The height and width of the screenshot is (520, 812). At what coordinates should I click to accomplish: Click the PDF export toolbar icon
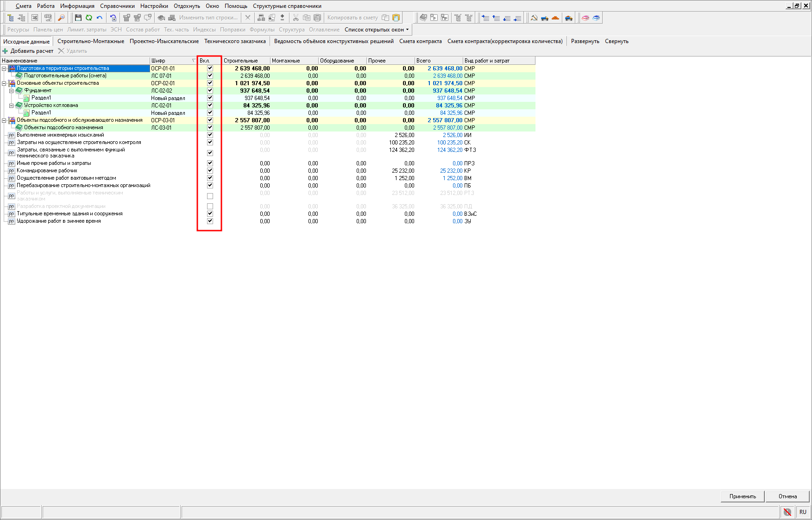48,18
